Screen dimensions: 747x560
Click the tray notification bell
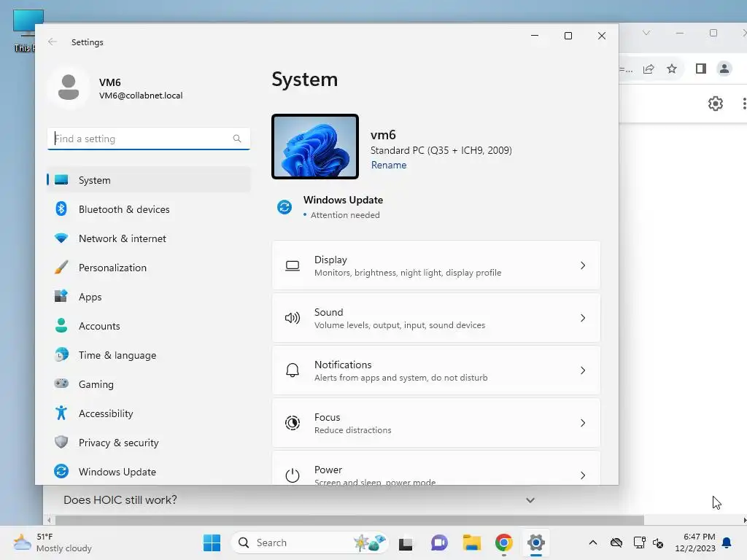(727, 542)
